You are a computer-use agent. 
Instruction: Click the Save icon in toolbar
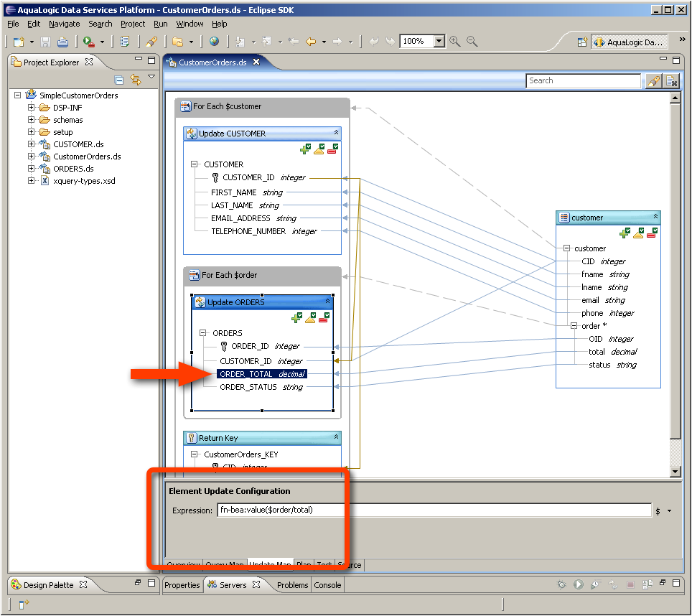click(x=45, y=42)
